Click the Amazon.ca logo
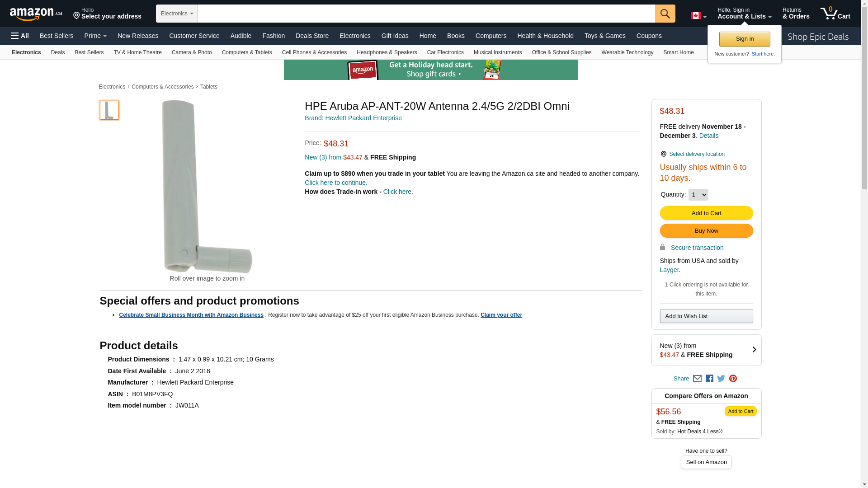Screen dimensions: 868x488 coord(36,14)
